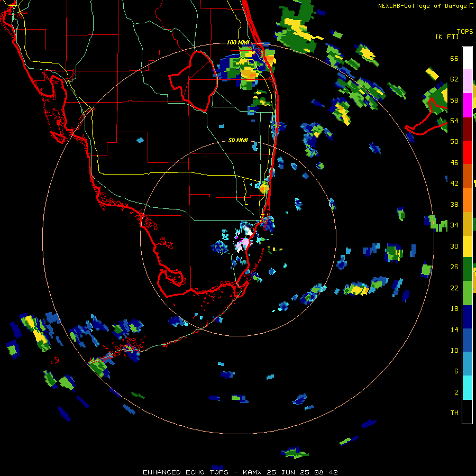Click the 2 value on the scale

point(456,392)
